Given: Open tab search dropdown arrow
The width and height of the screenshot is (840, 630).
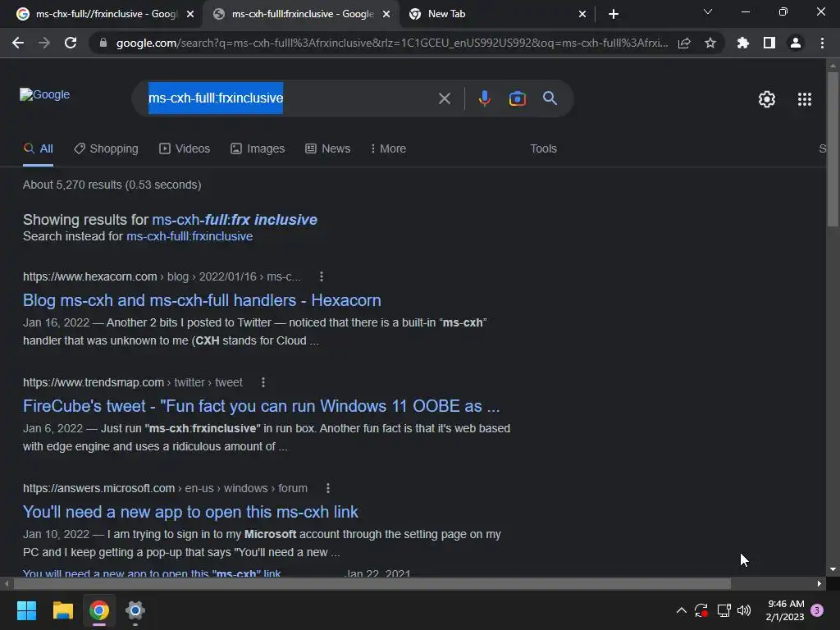Looking at the screenshot, I should [708, 11].
